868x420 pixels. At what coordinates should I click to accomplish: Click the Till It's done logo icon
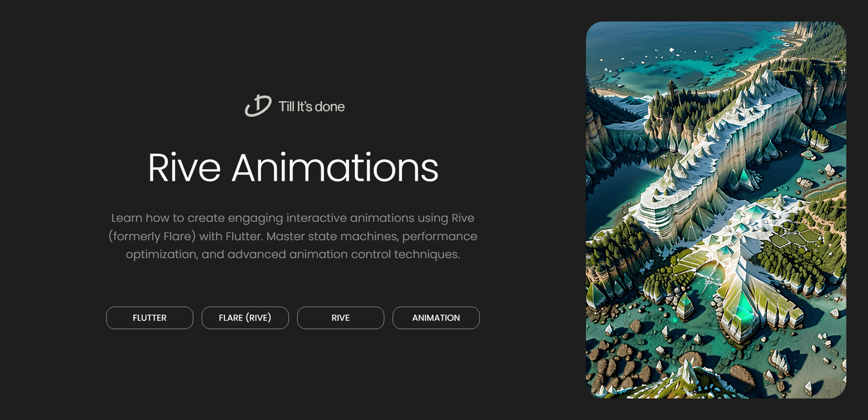point(258,106)
